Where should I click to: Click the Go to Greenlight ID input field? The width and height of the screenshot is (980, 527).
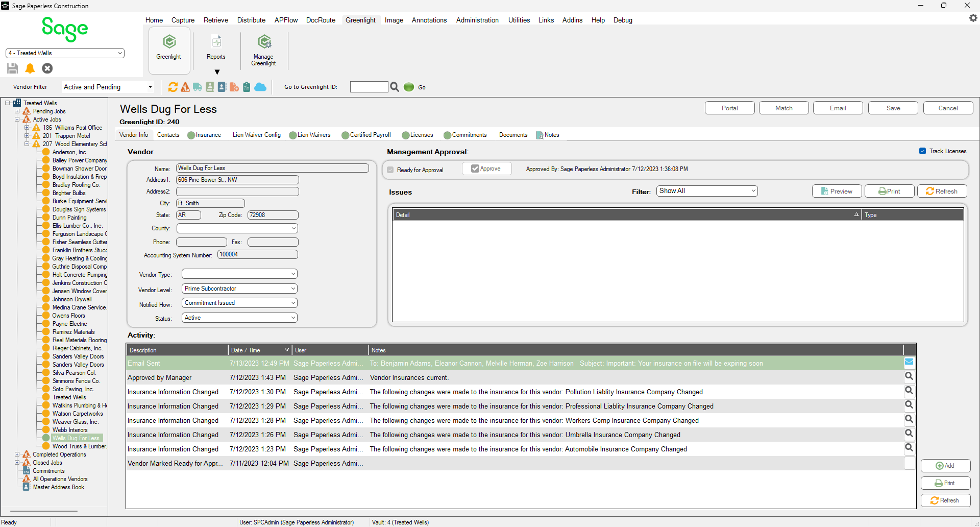point(369,87)
